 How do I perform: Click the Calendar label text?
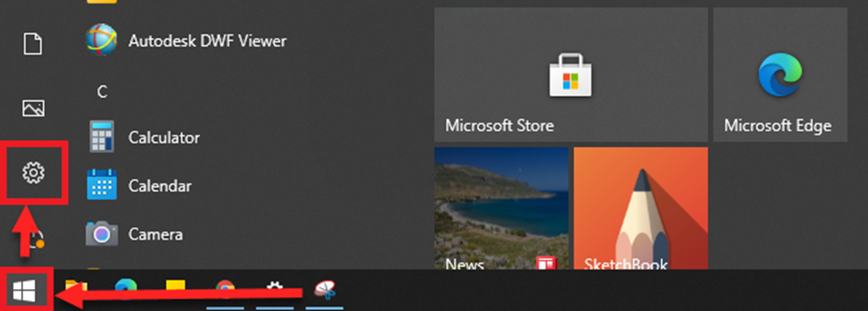click(x=160, y=186)
